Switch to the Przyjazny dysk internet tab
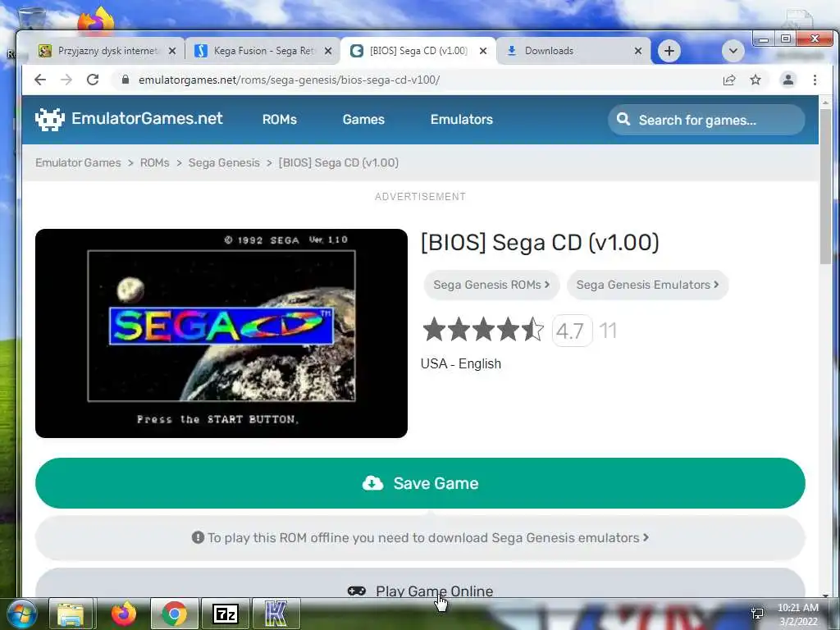This screenshot has width=840, height=630. tap(107, 51)
